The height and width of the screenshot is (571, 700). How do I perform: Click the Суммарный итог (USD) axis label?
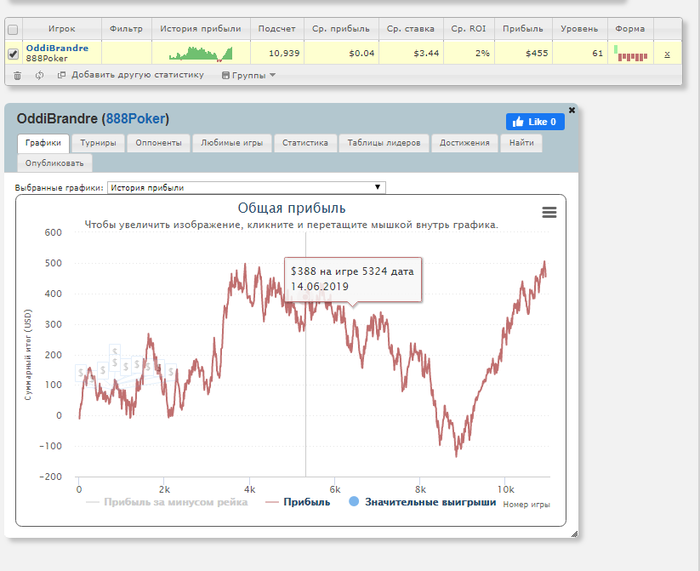[x=28, y=354]
